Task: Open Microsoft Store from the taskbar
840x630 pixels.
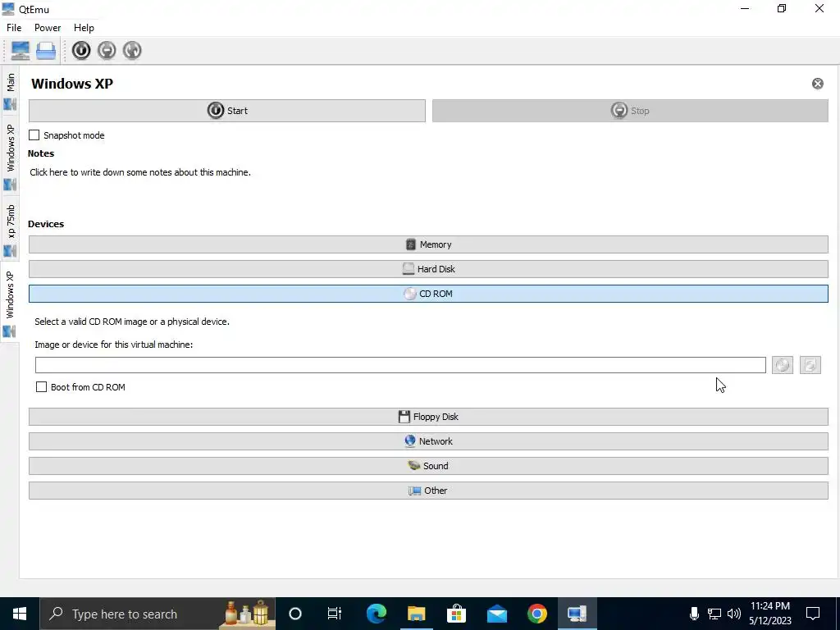Action: [x=456, y=614]
